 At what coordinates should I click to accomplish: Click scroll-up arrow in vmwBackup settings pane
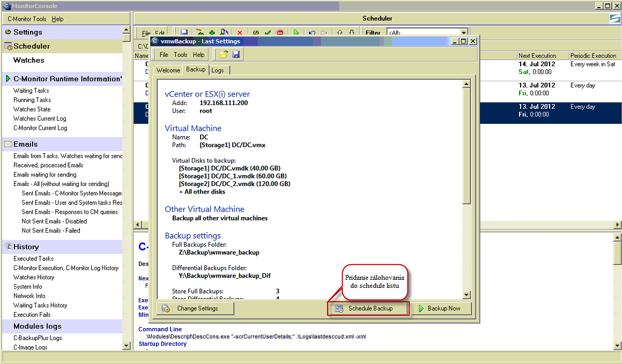click(x=466, y=84)
